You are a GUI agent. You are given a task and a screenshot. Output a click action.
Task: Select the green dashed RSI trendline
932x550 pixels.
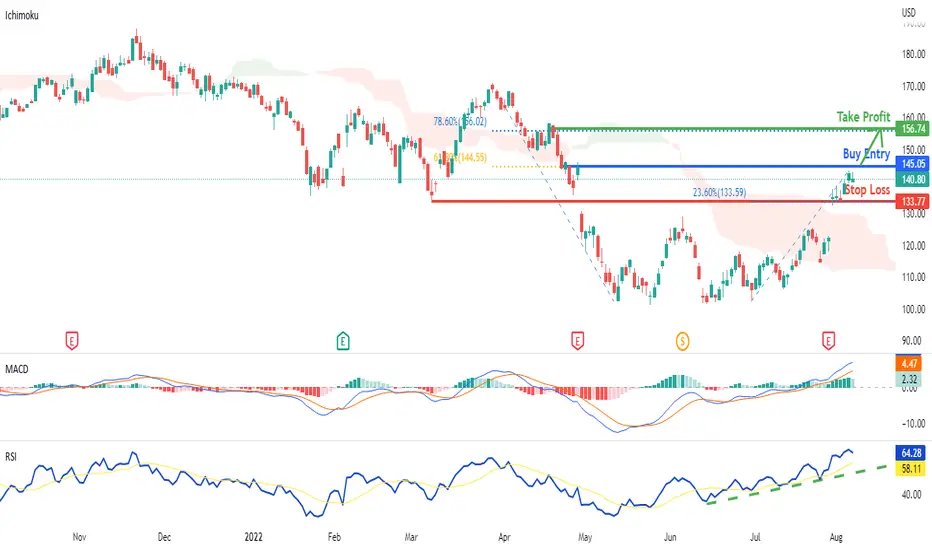click(x=796, y=485)
